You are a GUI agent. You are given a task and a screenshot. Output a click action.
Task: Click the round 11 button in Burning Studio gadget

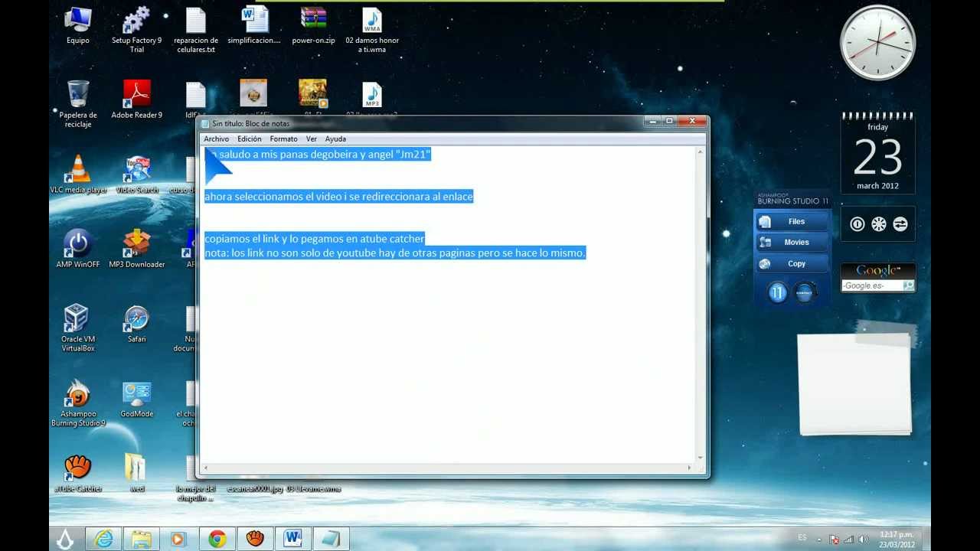777,292
